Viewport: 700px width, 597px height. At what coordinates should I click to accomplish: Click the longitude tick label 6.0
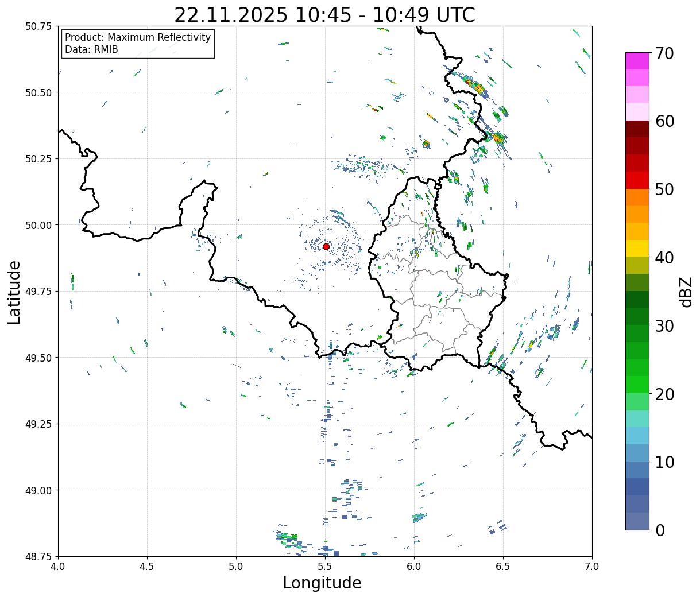point(414,567)
